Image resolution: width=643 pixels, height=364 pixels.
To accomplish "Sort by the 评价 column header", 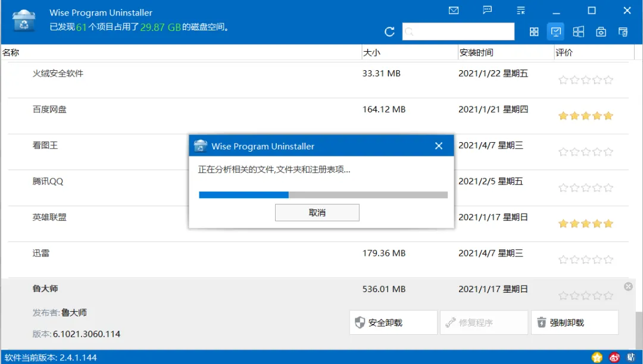I will (x=594, y=52).
